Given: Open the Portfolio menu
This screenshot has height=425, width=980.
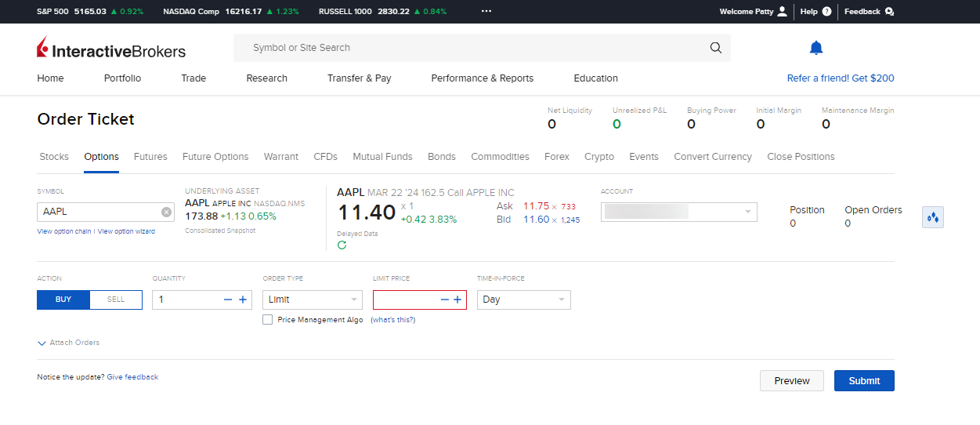Looking at the screenshot, I should [122, 78].
